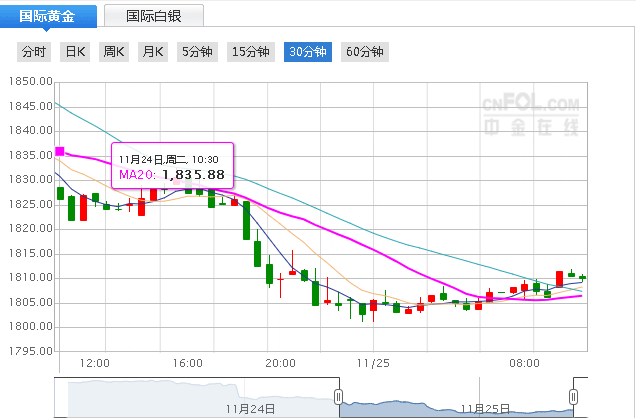Display the 月K monthly chart
The width and height of the screenshot is (636, 418).
click(152, 52)
